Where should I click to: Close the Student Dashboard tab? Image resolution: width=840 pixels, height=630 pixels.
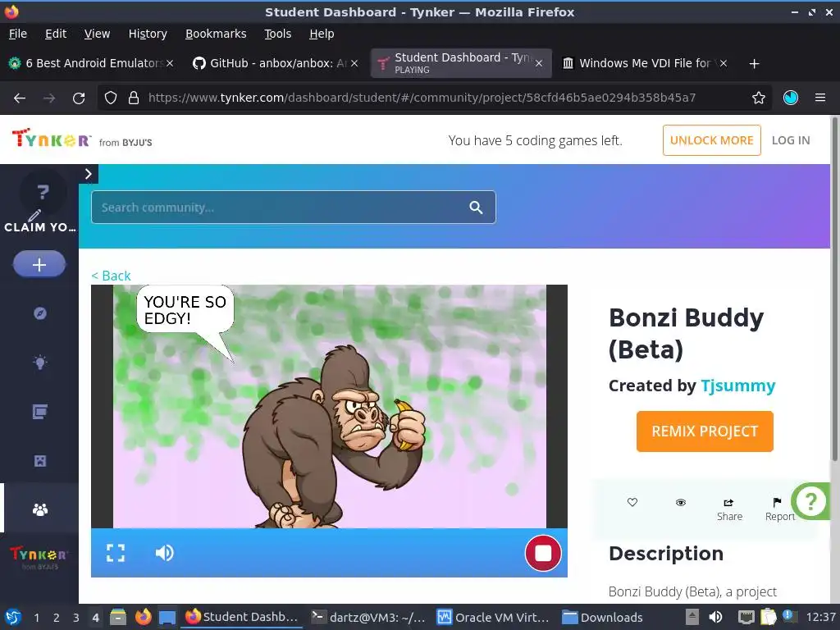pyautogui.click(x=539, y=63)
